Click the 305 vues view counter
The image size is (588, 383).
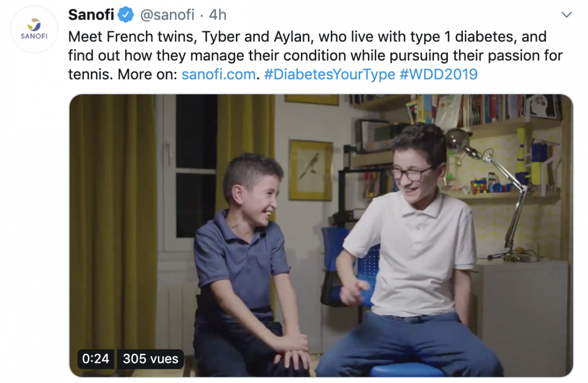(x=150, y=359)
